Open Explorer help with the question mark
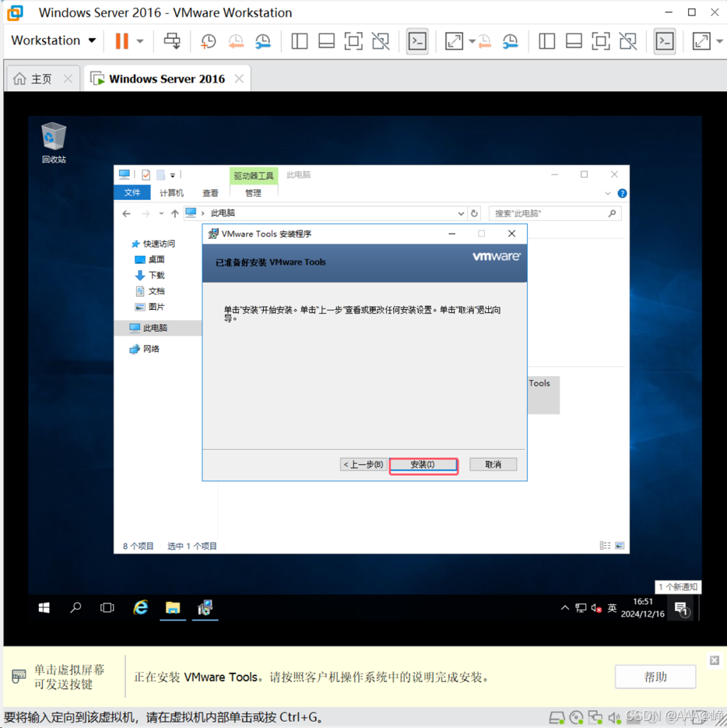This screenshot has width=727, height=728. pos(622,193)
